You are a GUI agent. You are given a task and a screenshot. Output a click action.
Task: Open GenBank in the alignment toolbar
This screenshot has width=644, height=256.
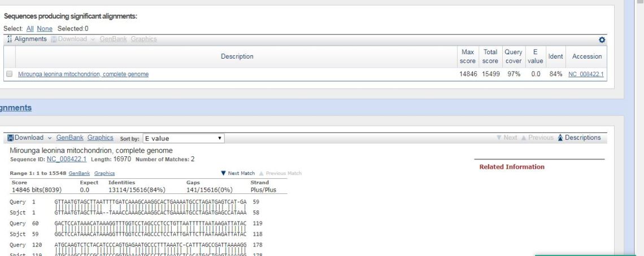pos(70,138)
